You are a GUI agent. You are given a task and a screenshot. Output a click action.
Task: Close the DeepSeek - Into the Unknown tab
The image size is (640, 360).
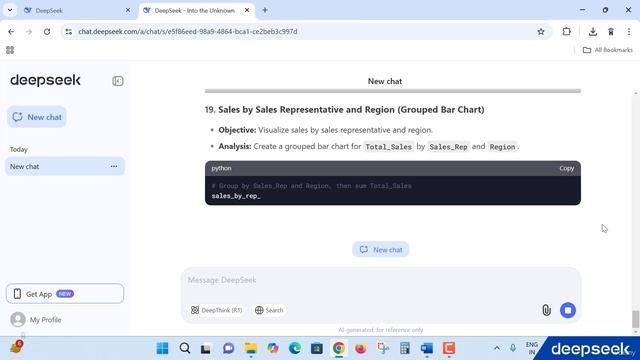[247, 10]
